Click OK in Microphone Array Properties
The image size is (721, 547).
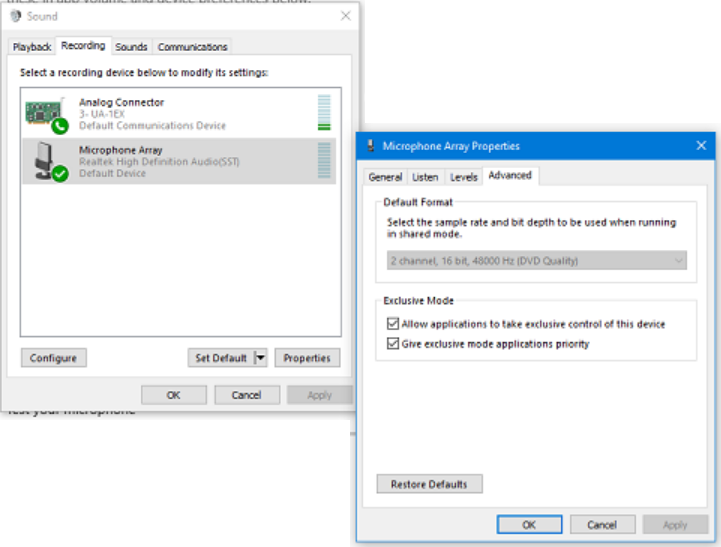click(x=529, y=524)
